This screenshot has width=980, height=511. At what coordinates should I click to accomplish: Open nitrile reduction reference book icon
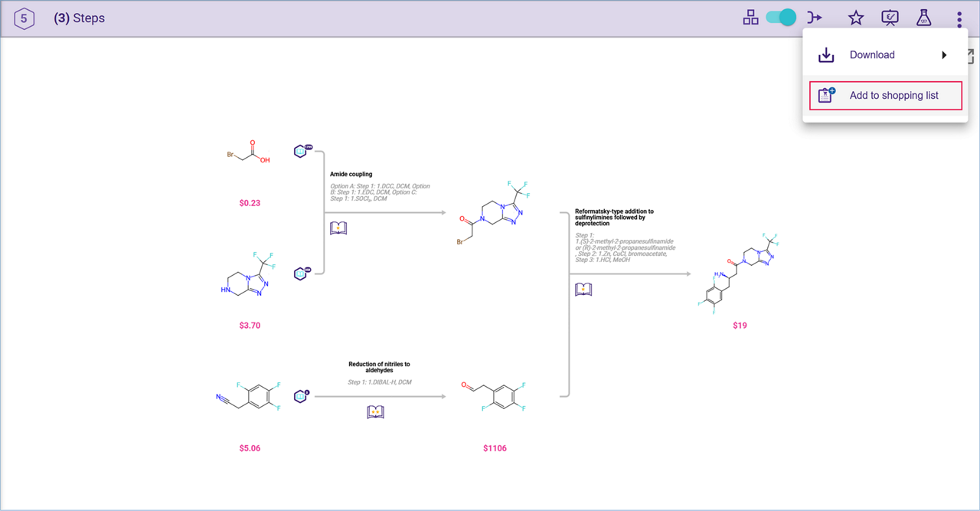375,412
